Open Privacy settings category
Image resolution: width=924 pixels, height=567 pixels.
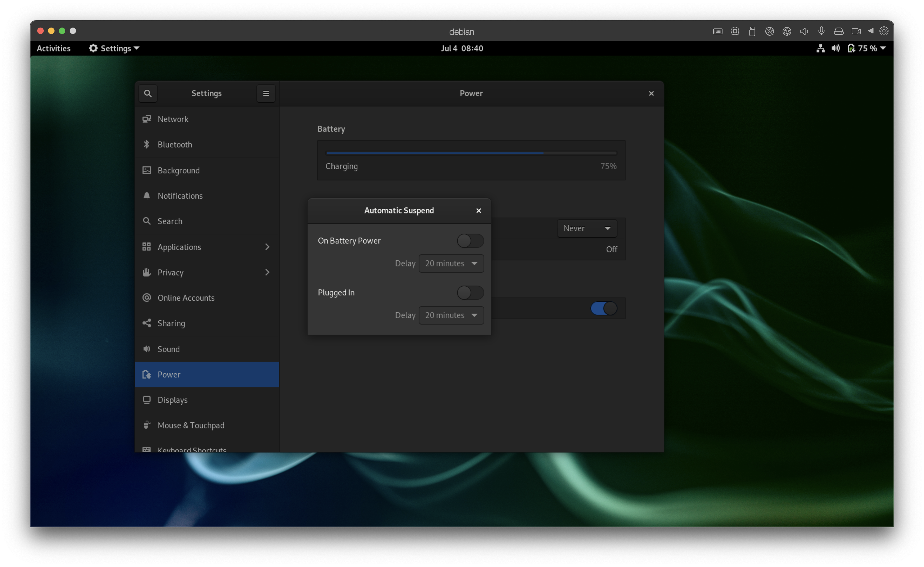207,272
